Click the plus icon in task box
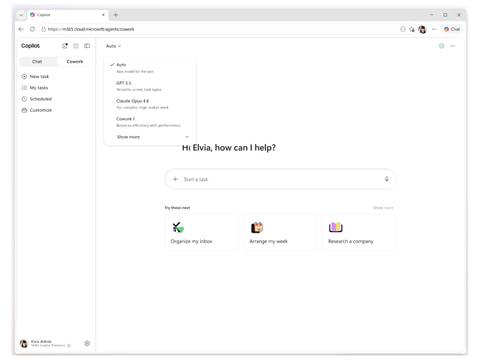480x360 pixels. click(175, 179)
